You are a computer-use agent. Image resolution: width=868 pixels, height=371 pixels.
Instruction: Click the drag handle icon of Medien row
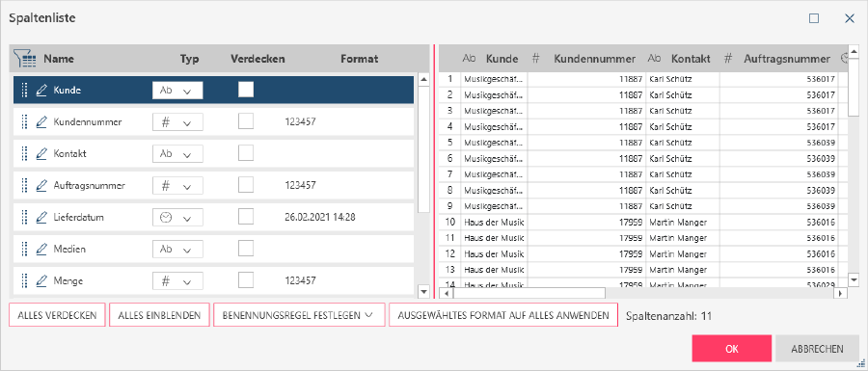coord(24,250)
